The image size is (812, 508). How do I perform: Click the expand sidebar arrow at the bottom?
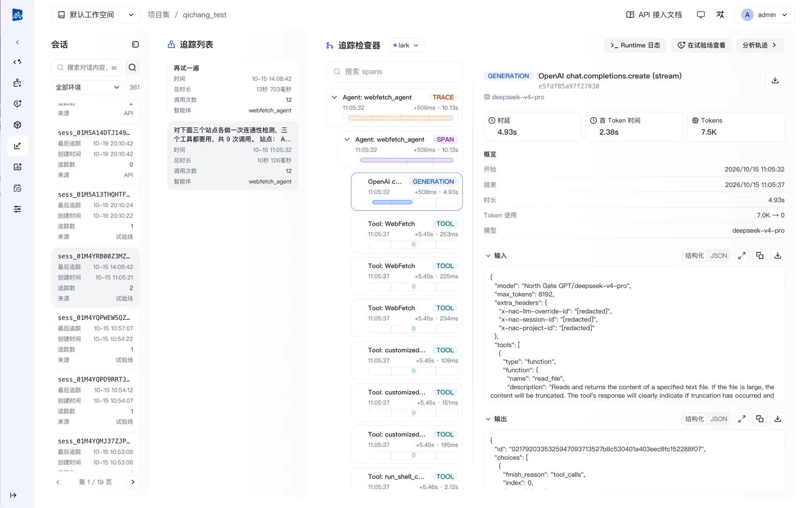click(x=13, y=495)
